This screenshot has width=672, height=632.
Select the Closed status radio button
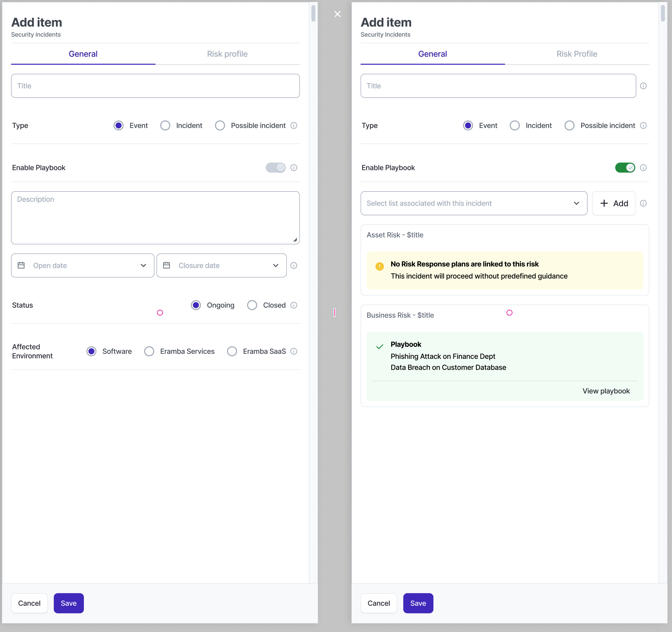252,305
